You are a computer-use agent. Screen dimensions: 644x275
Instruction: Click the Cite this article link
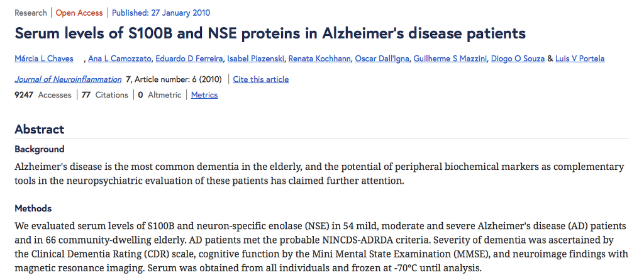click(261, 79)
